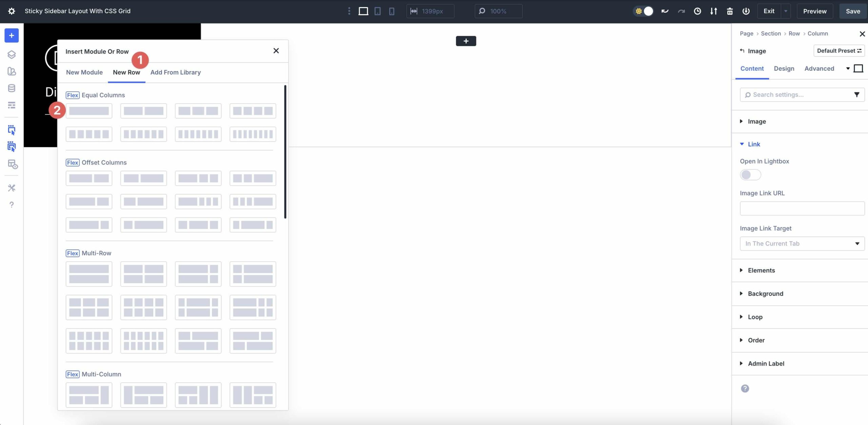Switch to the Design tab
Image resolution: width=868 pixels, height=425 pixels.
click(784, 68)
